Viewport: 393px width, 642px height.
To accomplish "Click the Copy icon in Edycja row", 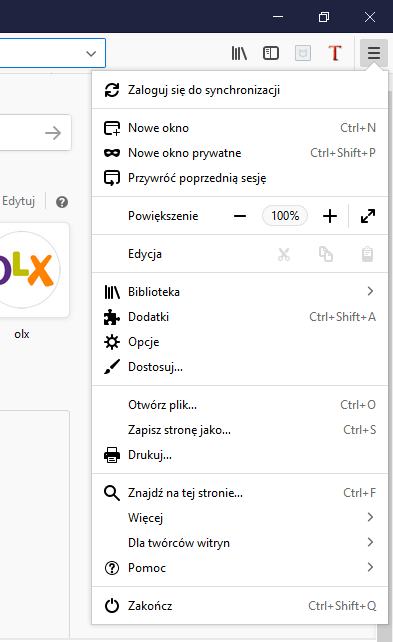I will click(x=326, y=254).
